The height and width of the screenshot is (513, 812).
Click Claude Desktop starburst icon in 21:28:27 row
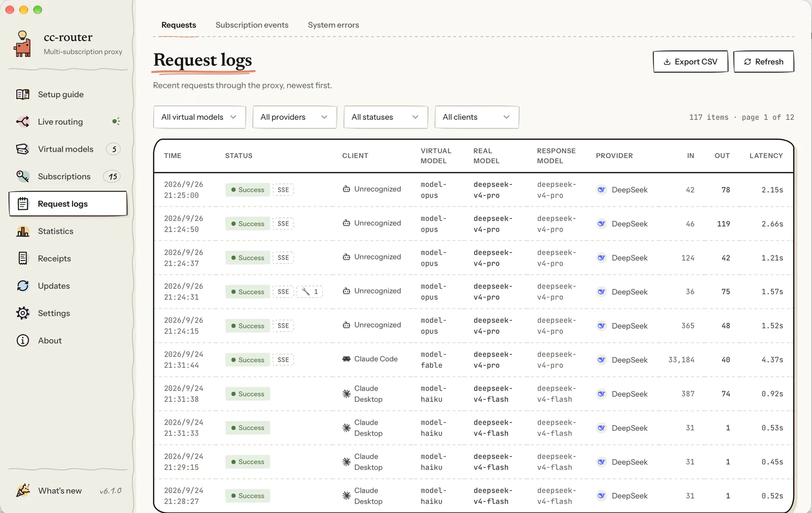coord(347,496)
